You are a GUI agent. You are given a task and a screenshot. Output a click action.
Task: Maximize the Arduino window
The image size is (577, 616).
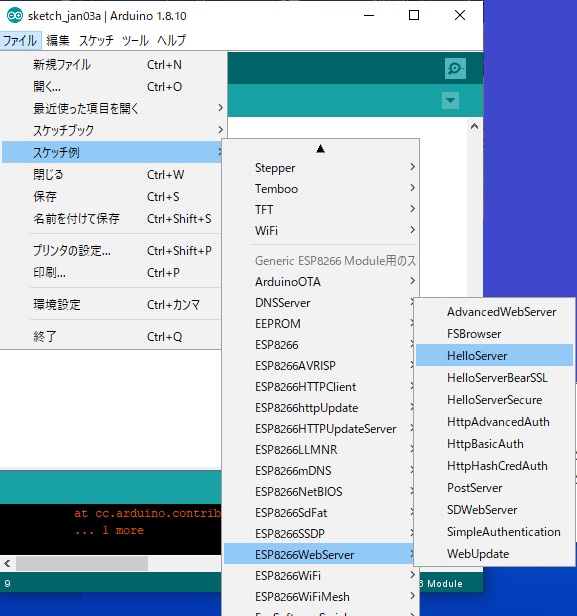414,16
